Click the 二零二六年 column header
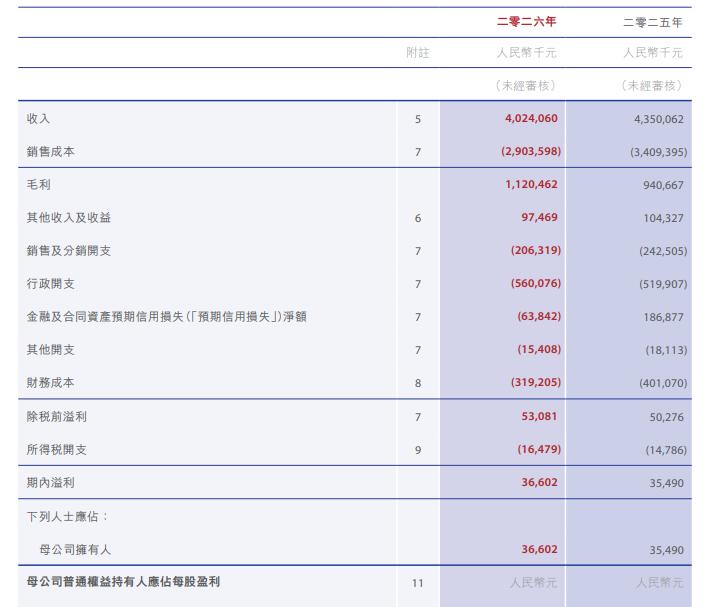This screenshot has width=709, height=607. click(526, 22)
